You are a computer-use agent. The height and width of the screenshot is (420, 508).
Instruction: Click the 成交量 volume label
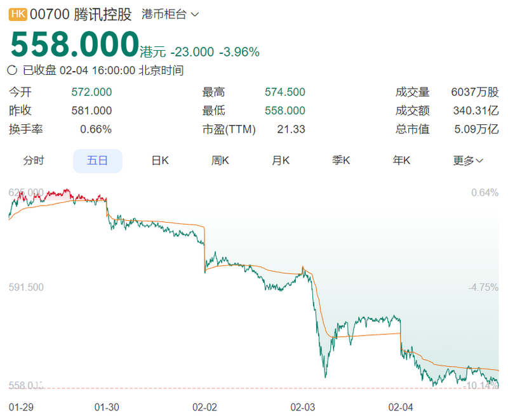pyautogui.click(x=412, y=92)
